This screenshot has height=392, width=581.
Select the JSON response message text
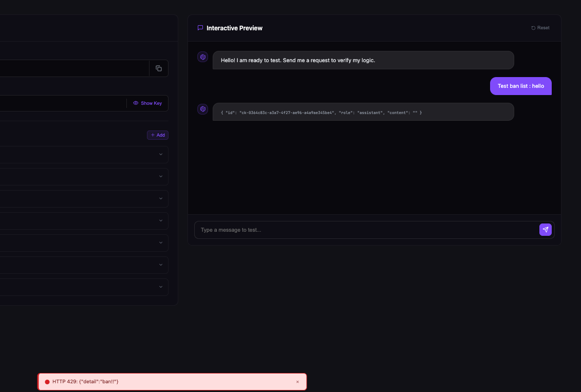tap(321, 113)
